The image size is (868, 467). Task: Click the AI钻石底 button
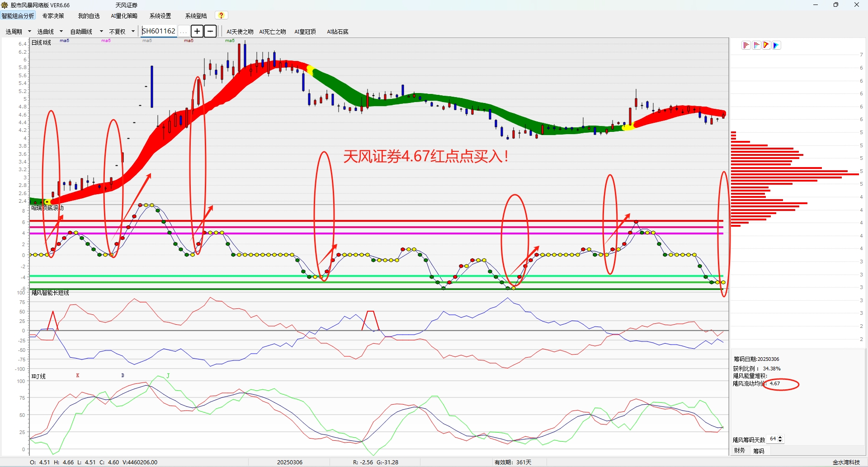click(x=338, y=32)
